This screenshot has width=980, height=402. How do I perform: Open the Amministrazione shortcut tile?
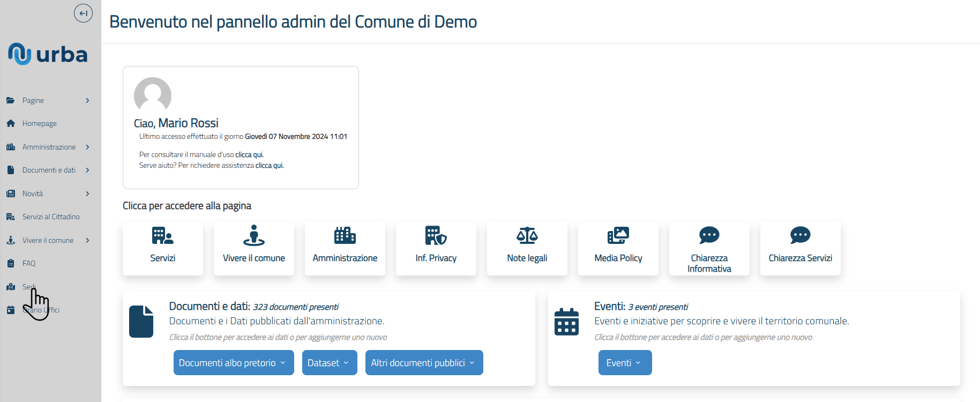point(345,249)
